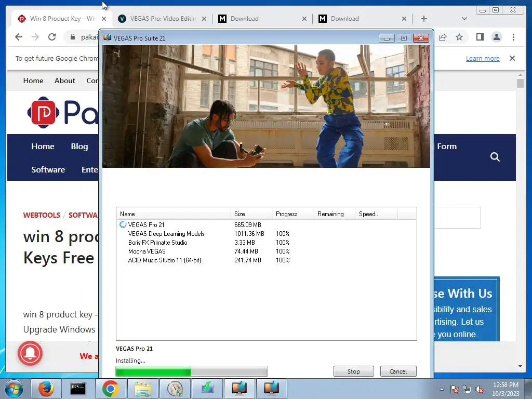The image size is (532, 399).
Task: Open Chrome tab search dropdown arrow
Action: [464, 19]
